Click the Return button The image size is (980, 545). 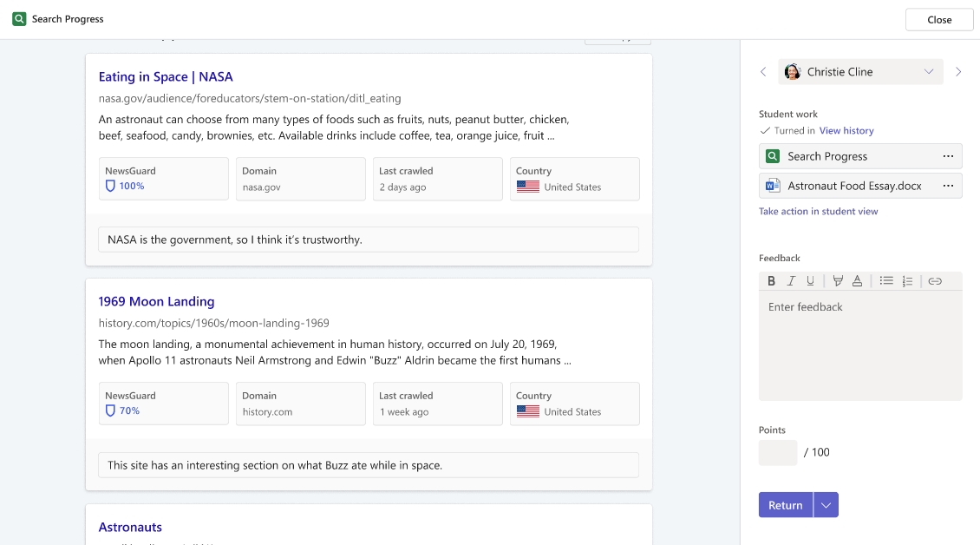click(785, 505)
